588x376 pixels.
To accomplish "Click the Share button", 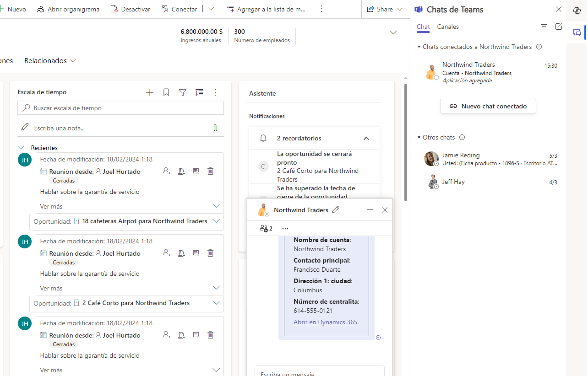I will coord(385,9).
